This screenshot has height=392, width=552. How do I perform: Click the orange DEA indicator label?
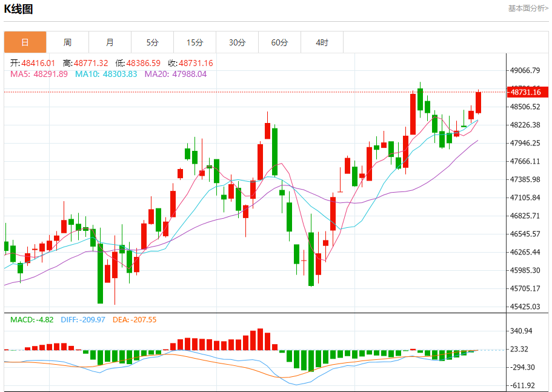135,319
